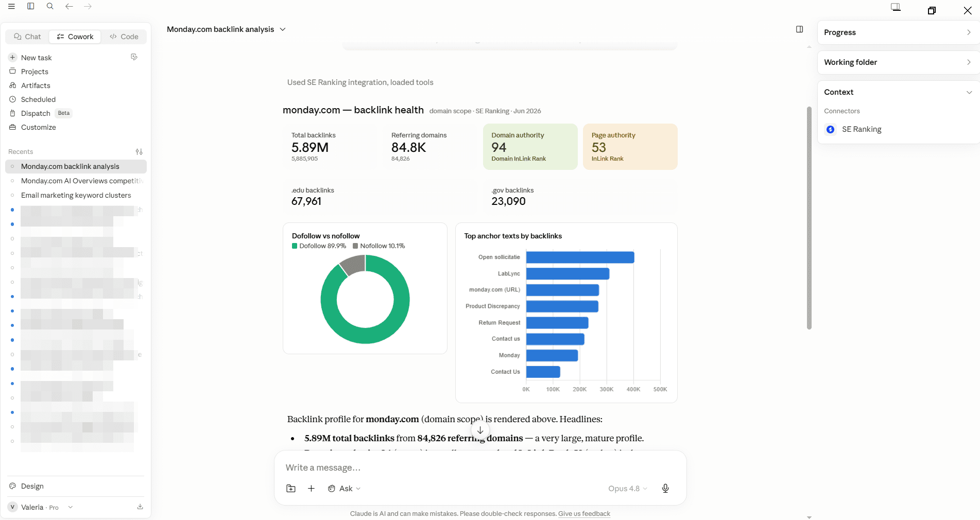The width and height of the screenshot is (980, 520).
Task: Click the Referring domains 84.8K value
Action: pos(408,148)
